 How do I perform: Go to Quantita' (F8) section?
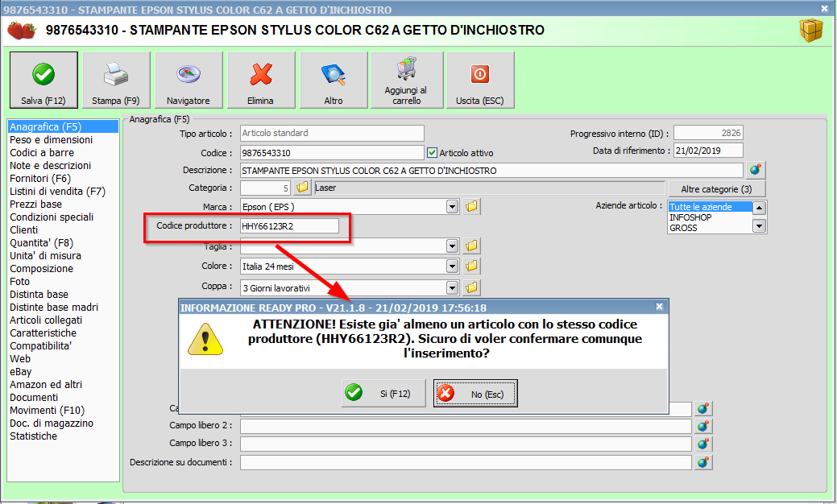42,242
